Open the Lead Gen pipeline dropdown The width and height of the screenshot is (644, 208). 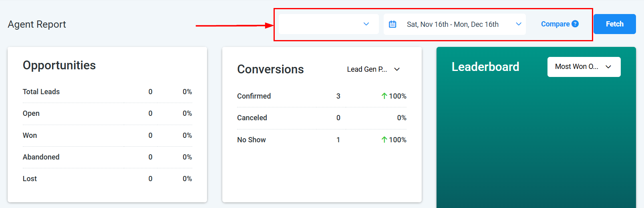(373, 69)
